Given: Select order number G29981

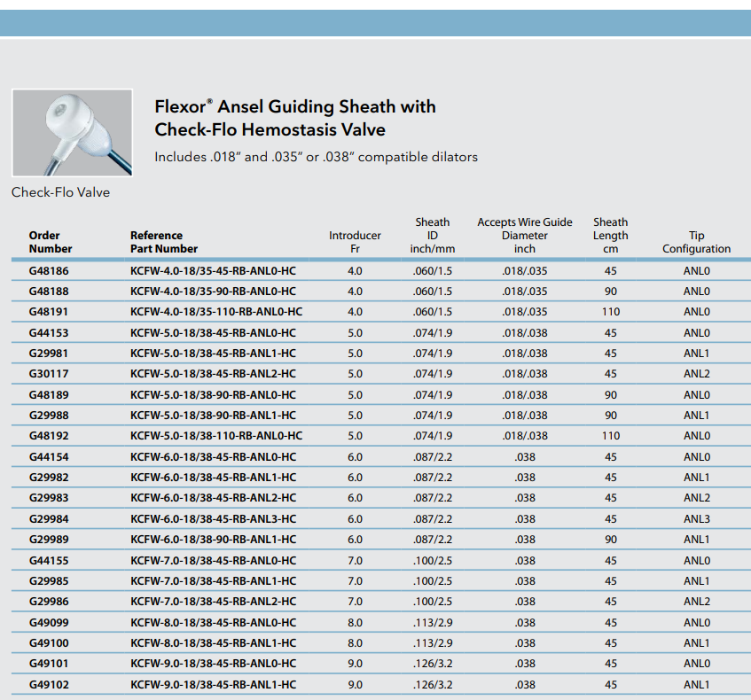Looking at the screenshot, I should (x=49, y=354).
